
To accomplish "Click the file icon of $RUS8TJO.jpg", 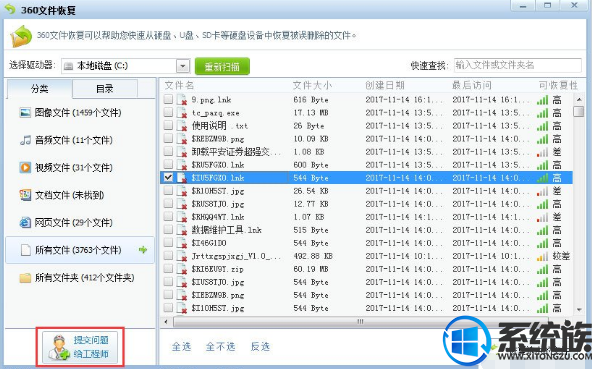I will [x=182, y=204].
